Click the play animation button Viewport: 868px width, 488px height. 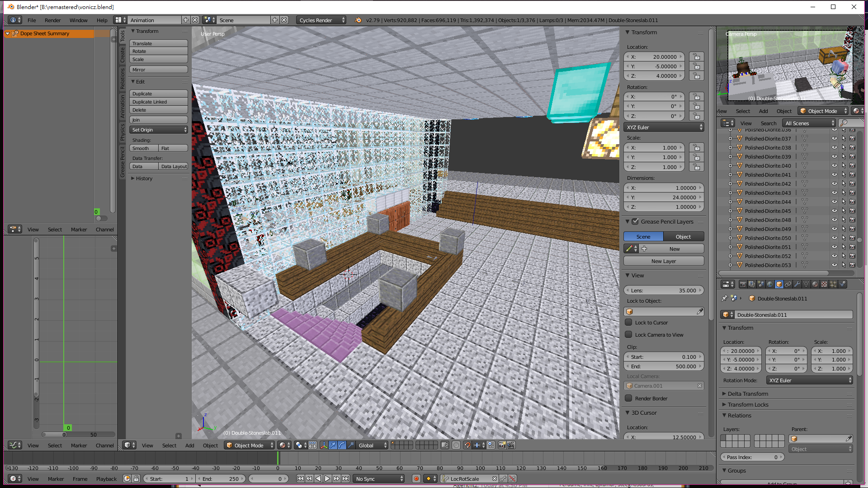[327, 479]
